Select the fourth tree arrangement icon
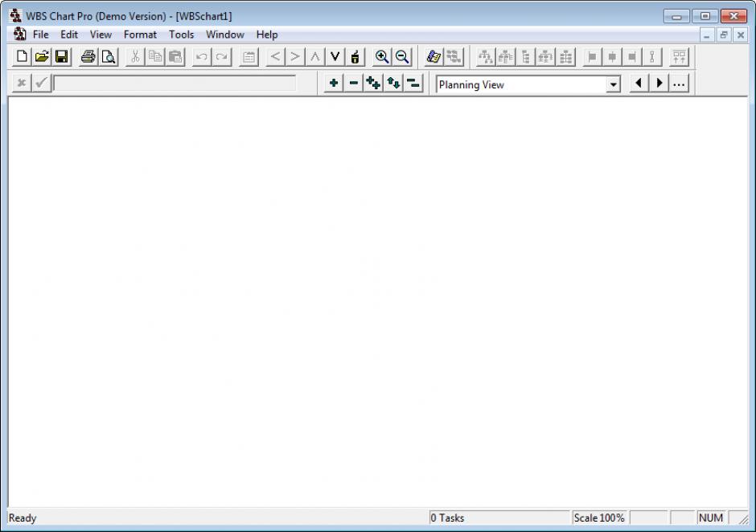Image resolution: width=756 pixels, height=532 pixels. point(546,57)
